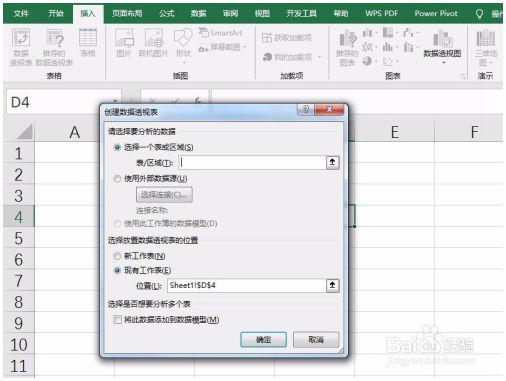Click the Pictures (图片) icon
The height and width of the screenshot is (381, 506).
(124, 43)
